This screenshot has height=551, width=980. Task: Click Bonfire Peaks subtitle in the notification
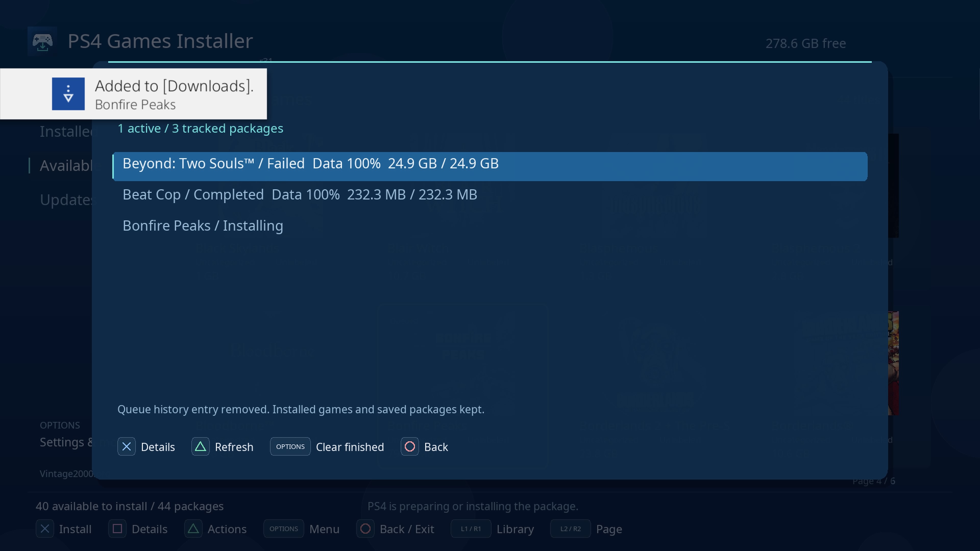(136, 105)
